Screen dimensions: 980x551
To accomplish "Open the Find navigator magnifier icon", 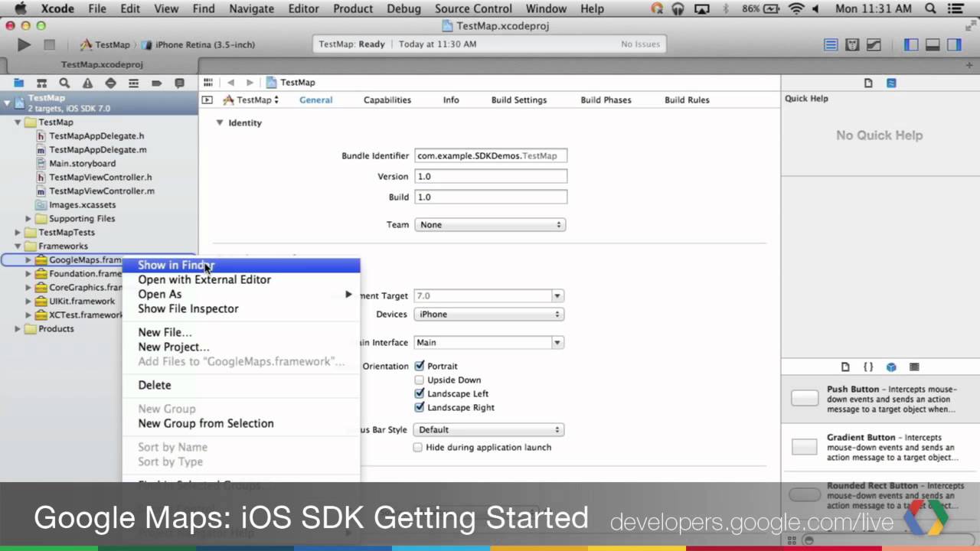I will (x=64, y=83).
